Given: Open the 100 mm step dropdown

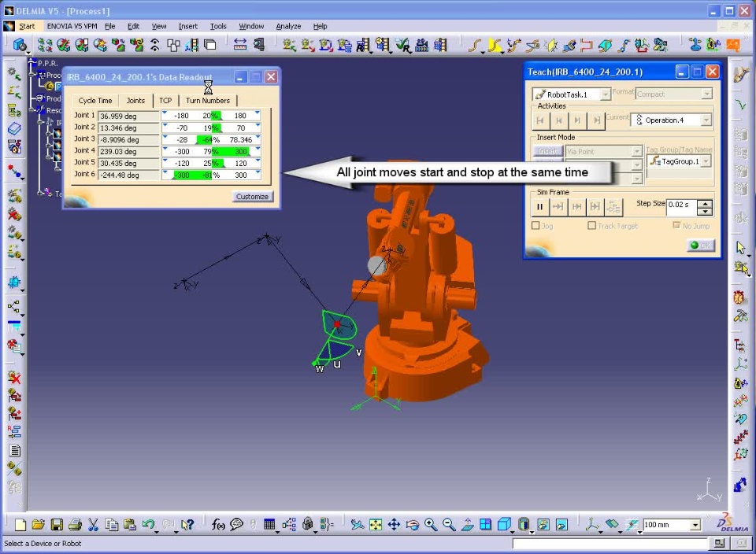Looking at the screenshot, I should tap(695, 525).
